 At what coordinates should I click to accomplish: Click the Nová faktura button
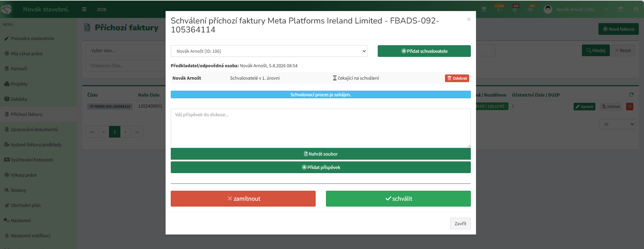point(618,29)
